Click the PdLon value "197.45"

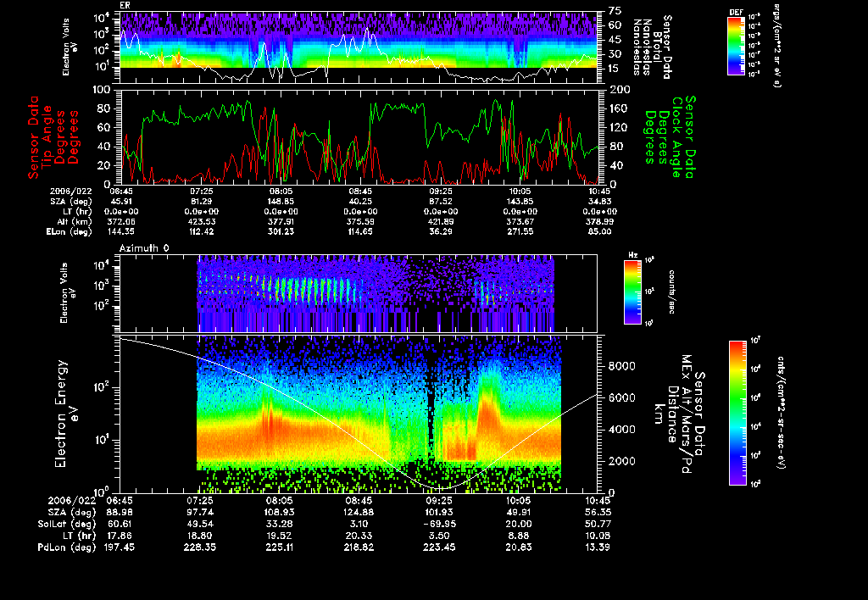pyautogui.click(x=119, y=547)
